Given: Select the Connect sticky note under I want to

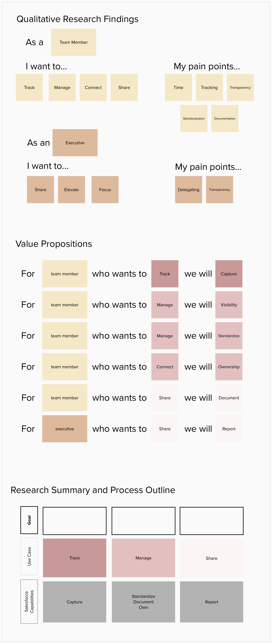Looking at the screenshot, I should 93,88.
